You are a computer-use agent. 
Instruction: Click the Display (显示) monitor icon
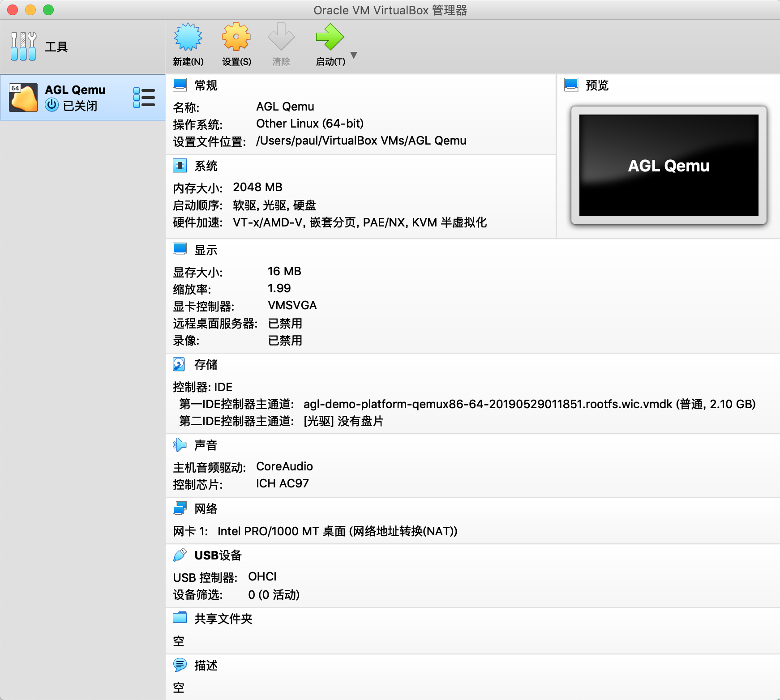click(x=180, y=249)
